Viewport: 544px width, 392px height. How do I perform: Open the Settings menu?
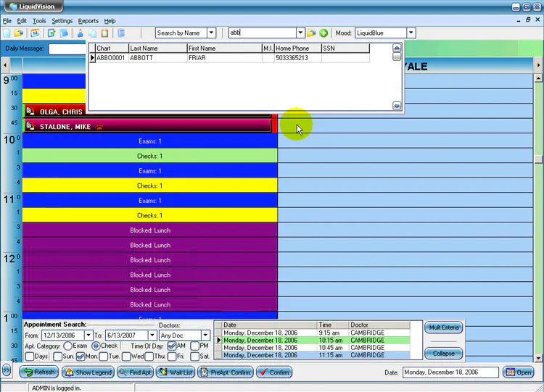(x=62, y=21)
